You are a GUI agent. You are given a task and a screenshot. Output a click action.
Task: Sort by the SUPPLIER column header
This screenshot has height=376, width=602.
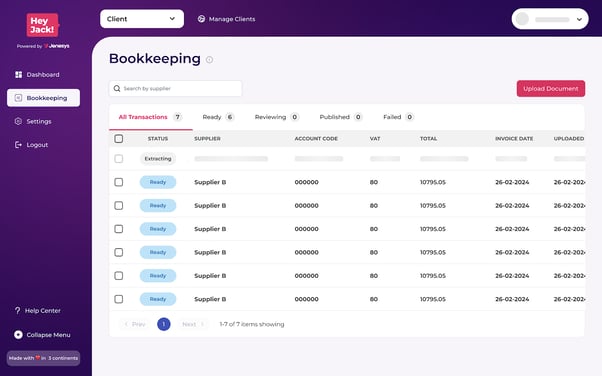pyautogui.click(x=207, y=139)
